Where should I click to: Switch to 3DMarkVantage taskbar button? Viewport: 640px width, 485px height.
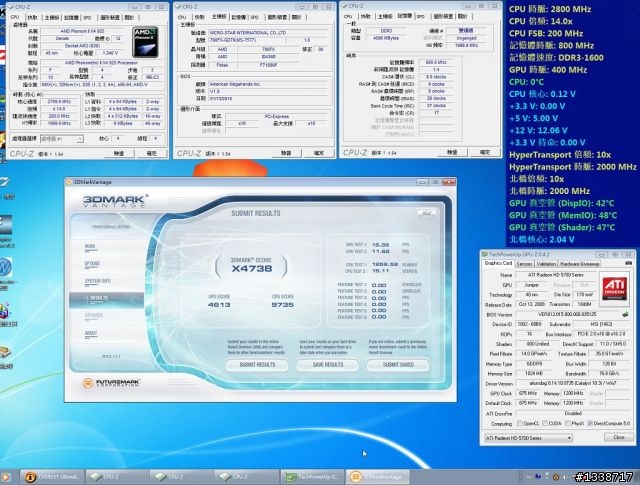377,476
